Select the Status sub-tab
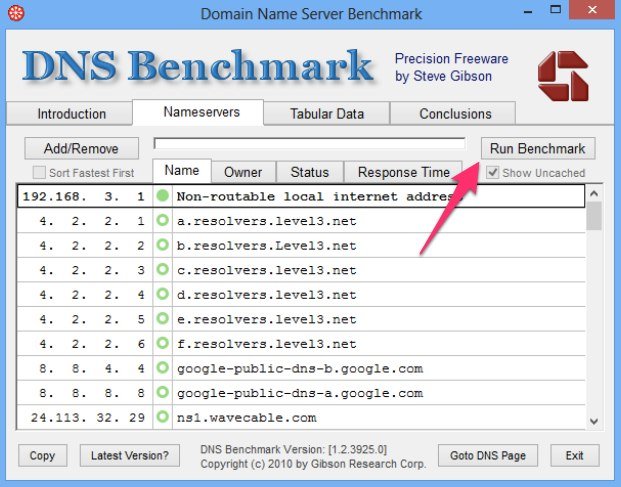The width and height of the screenshot is (621, 487). click(x=310, y=172)
